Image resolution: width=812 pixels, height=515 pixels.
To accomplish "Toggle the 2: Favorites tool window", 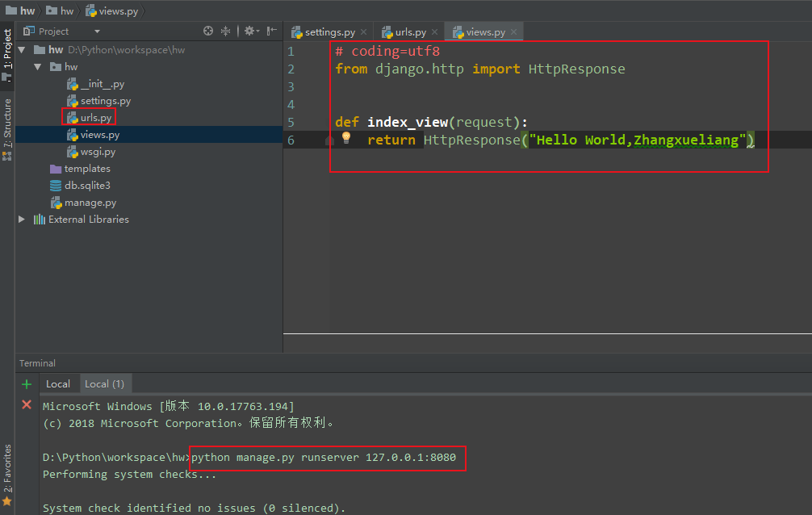I will (x=7, y=475).
